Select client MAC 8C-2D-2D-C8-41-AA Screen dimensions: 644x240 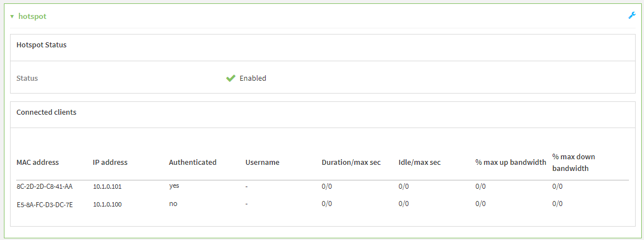coord(45,187)
